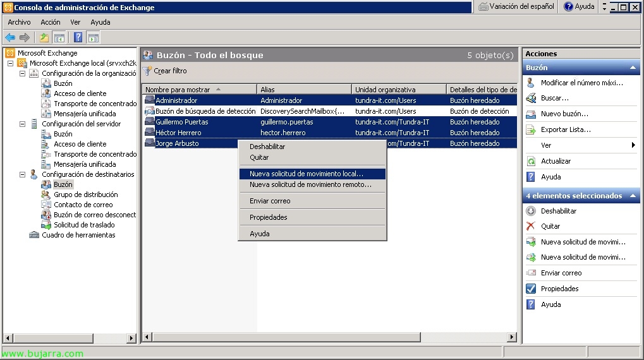This screenshot has height=360, width=644.
Task: Sort by Unidad organizativa column header
Action: [x=399, y=90]
